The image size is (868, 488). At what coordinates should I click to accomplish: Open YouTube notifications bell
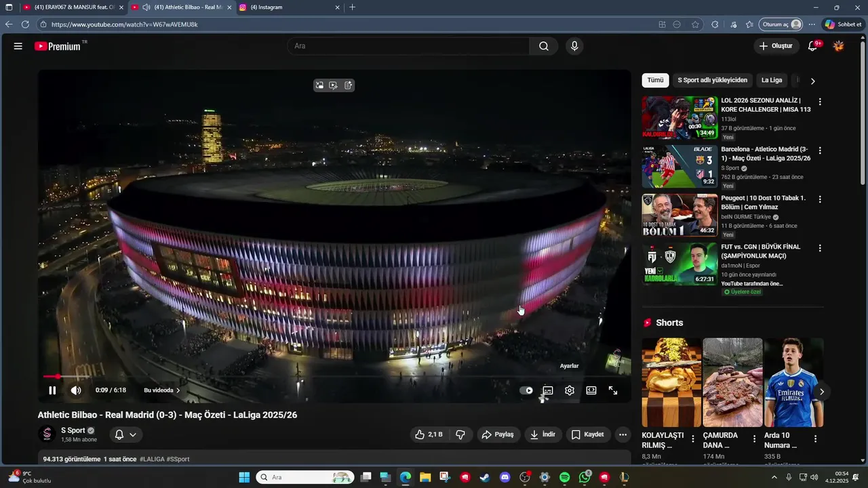[x=812, y=46]
